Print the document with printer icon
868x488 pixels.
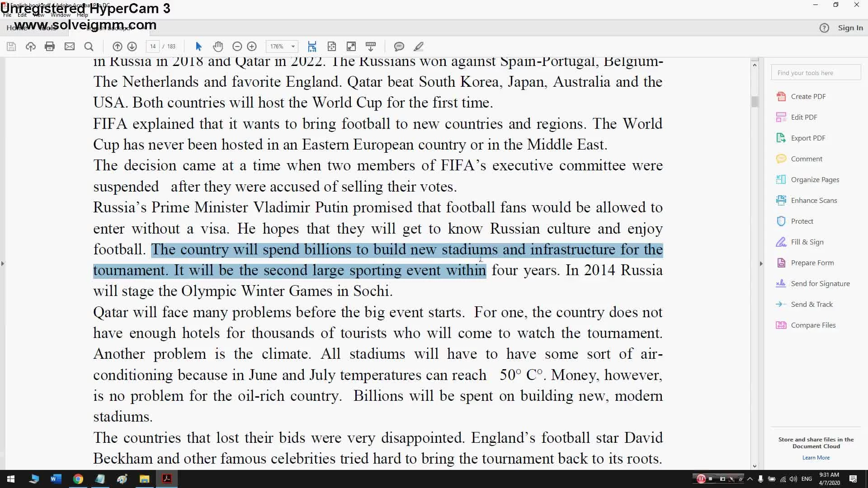click(x=50, y=47)
